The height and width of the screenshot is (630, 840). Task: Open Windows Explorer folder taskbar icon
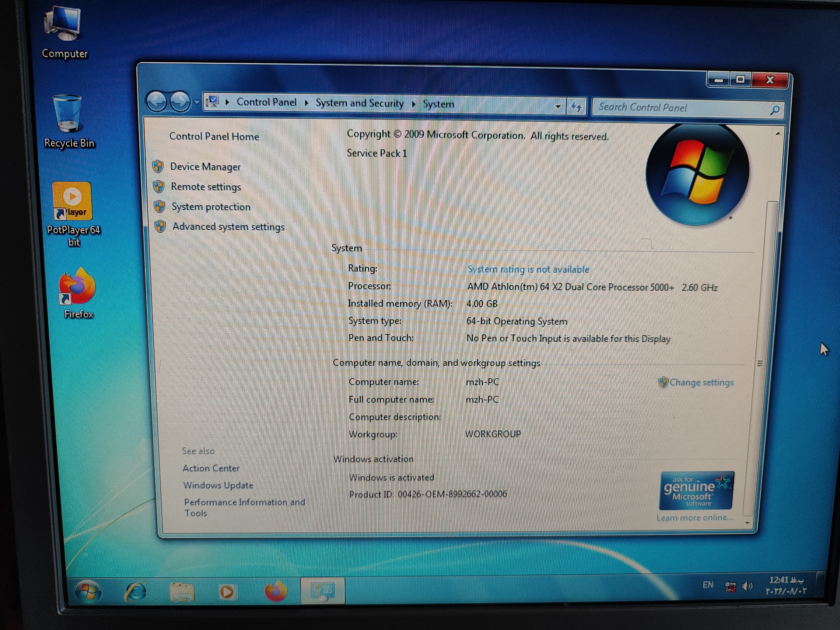pyautogui.click(x=182, y=592)
